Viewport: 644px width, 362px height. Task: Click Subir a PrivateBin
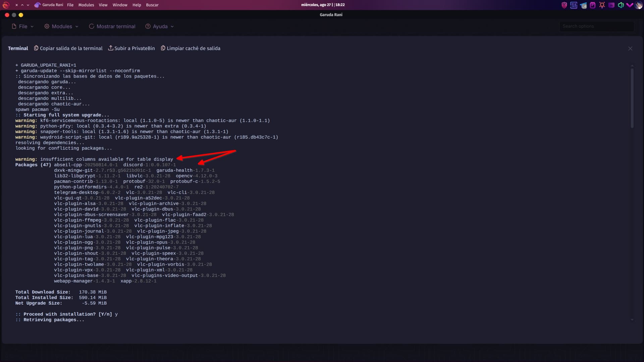tap(131, 48)
